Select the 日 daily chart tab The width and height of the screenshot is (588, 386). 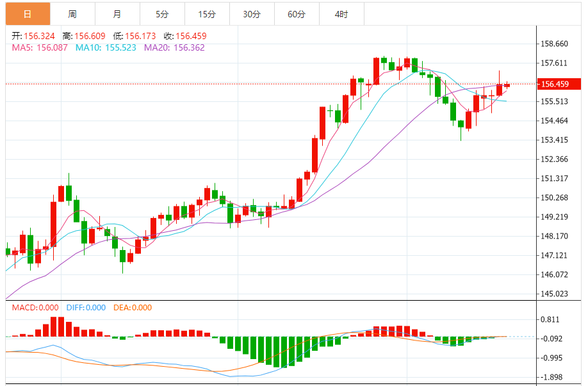28,14
